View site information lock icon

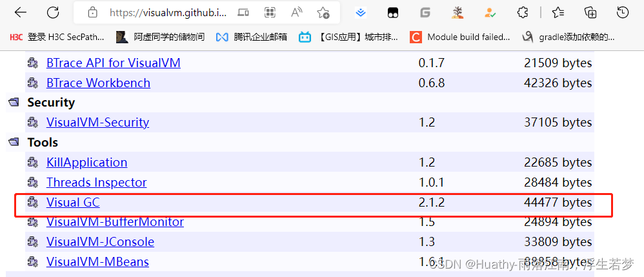(93, 13)
